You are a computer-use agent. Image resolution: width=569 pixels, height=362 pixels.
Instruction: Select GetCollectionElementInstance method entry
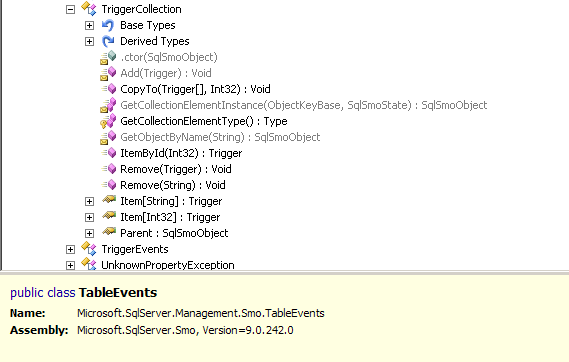(x=304, y=105)
